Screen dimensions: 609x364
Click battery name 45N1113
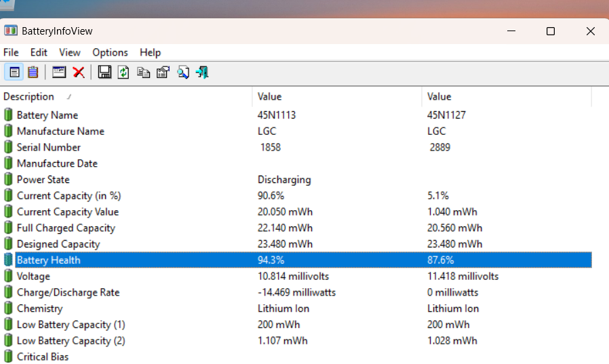(277, 115)
